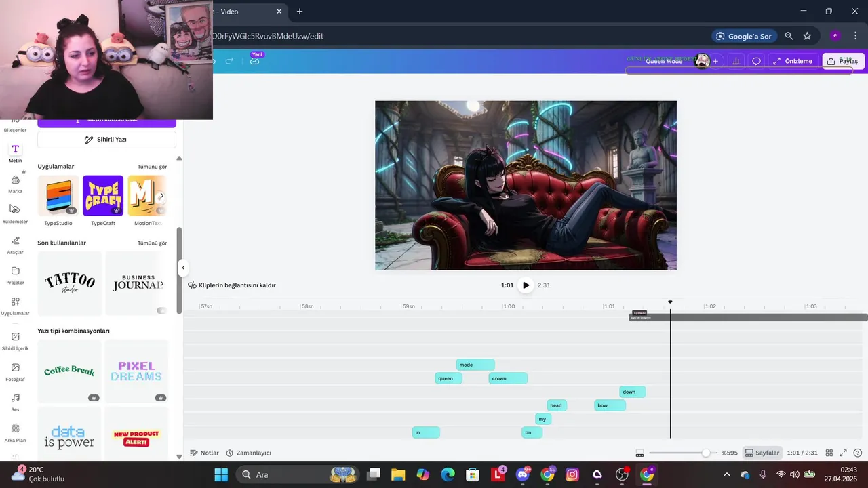868x488 pixels.
Task: Select the 'crown' text clip
Action: coord(508,378)
